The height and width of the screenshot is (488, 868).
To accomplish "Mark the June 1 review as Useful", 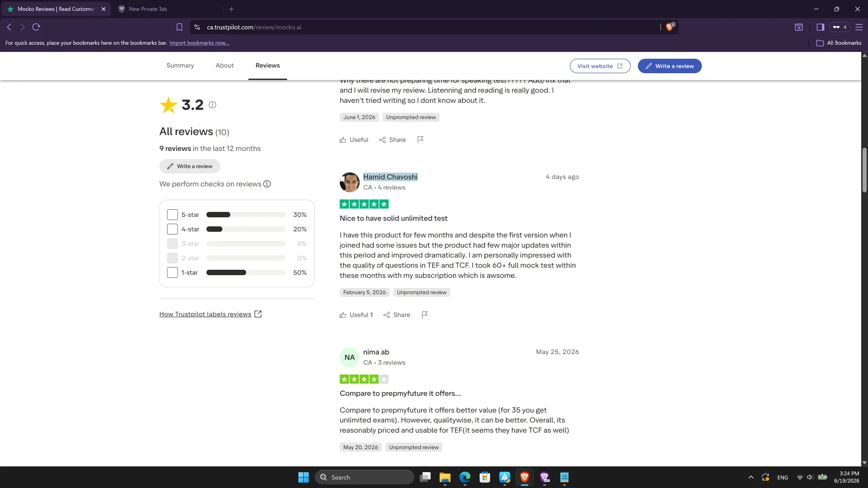I will (354, 140).
